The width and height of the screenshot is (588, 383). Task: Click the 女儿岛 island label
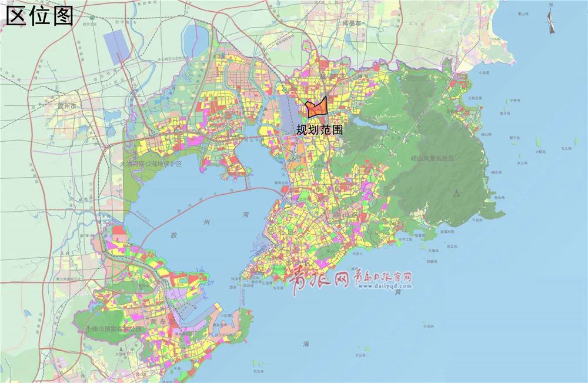point(522,162)
